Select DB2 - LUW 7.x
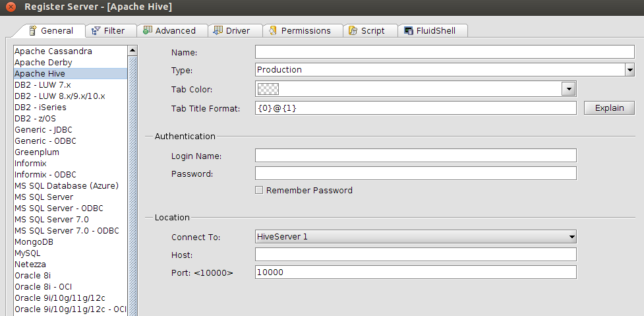The image size is (644, 316). click(x=71, y=85)
